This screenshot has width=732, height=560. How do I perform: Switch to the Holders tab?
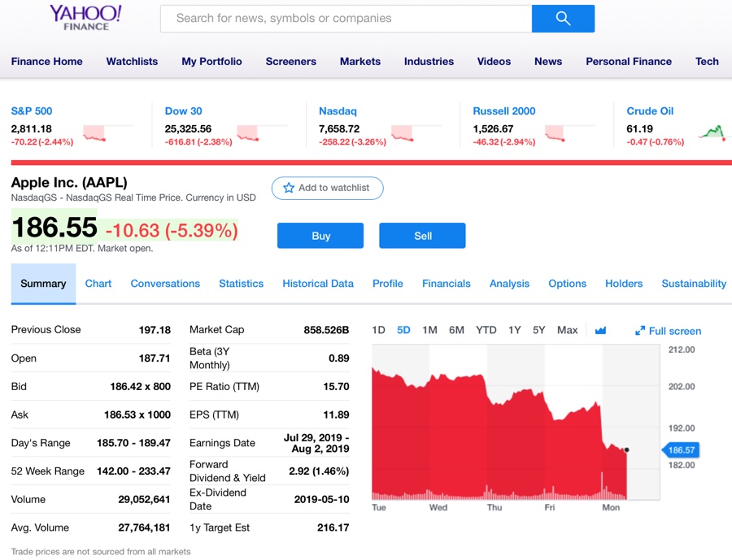point(624,284)
